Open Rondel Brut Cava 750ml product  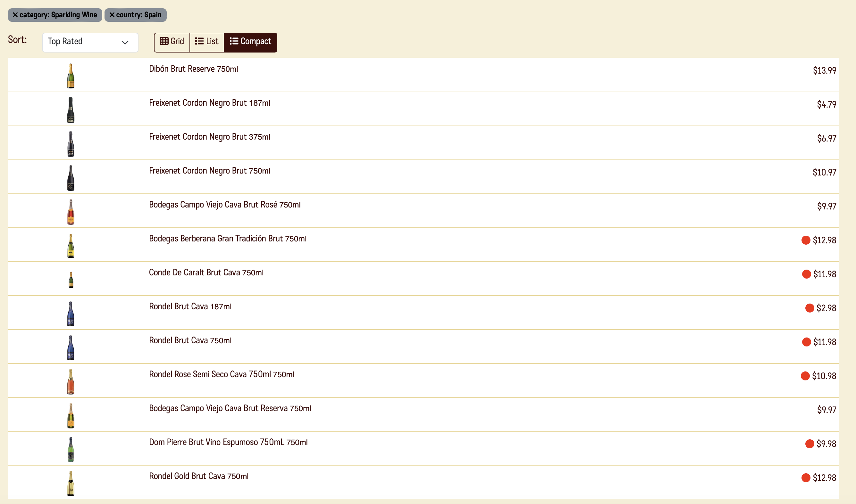tap(190, 341)
